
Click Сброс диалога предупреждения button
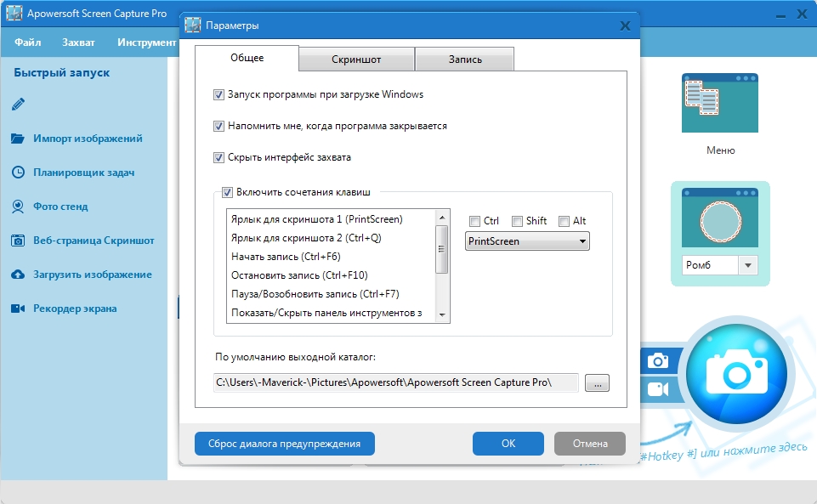285,444
